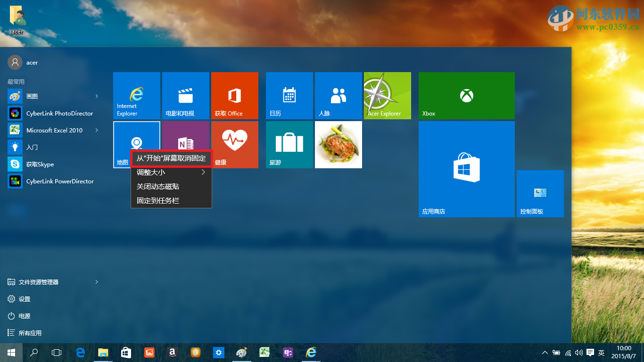Screen dimensions: 644x362
Task: Open 所有应用 to list all apps
Action: click(31, 332)
